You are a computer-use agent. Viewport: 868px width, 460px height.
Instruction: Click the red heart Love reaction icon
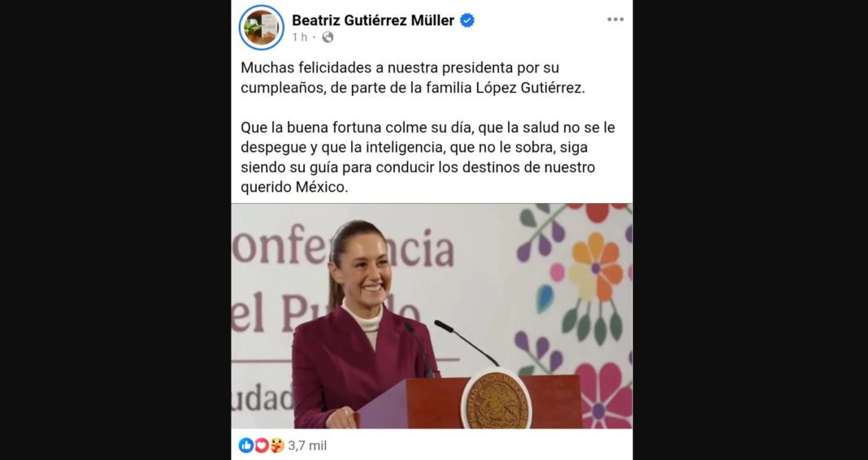[261, 445]
